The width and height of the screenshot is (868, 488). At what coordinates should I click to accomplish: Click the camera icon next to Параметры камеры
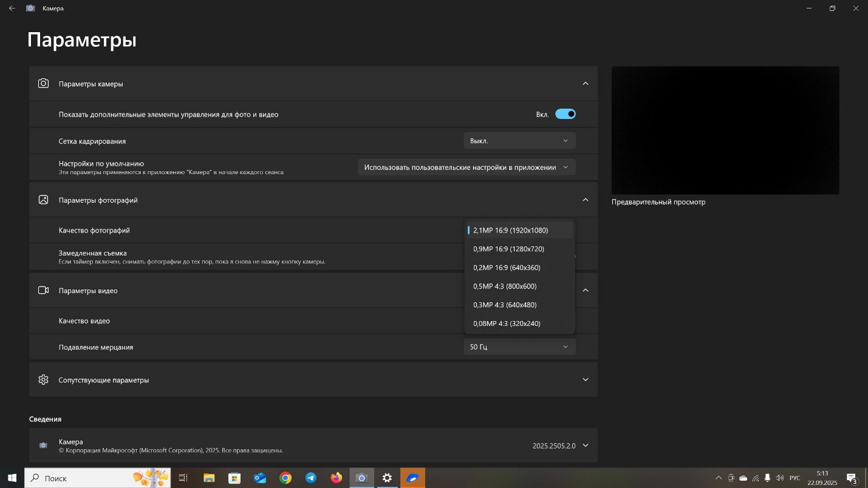tap(43, 84)
